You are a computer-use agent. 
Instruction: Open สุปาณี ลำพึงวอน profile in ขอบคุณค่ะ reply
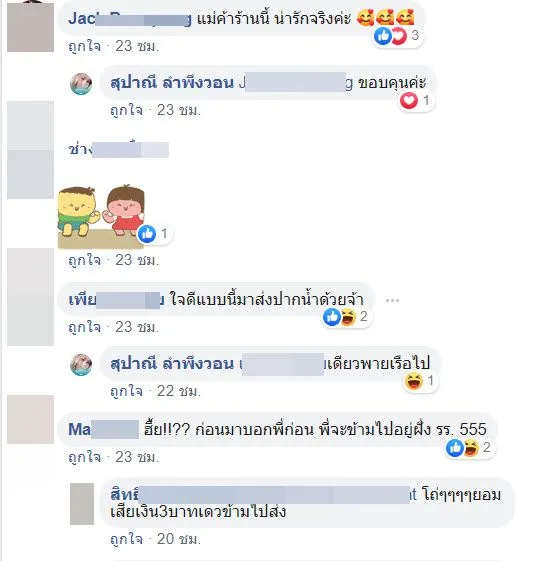tap(172, 83)
